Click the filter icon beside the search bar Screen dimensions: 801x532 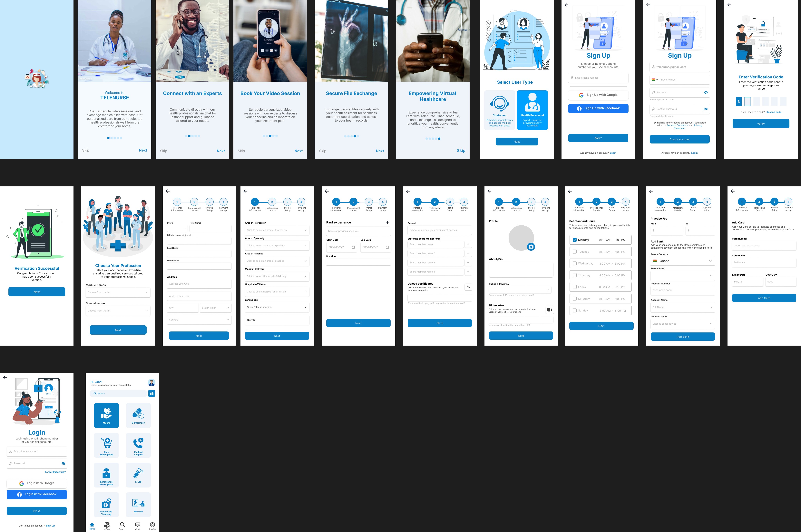tap(152, 393)
